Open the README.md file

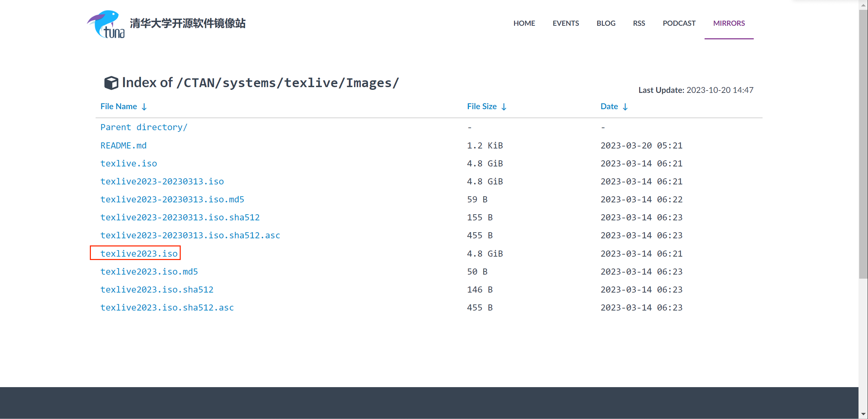[123, 145]
